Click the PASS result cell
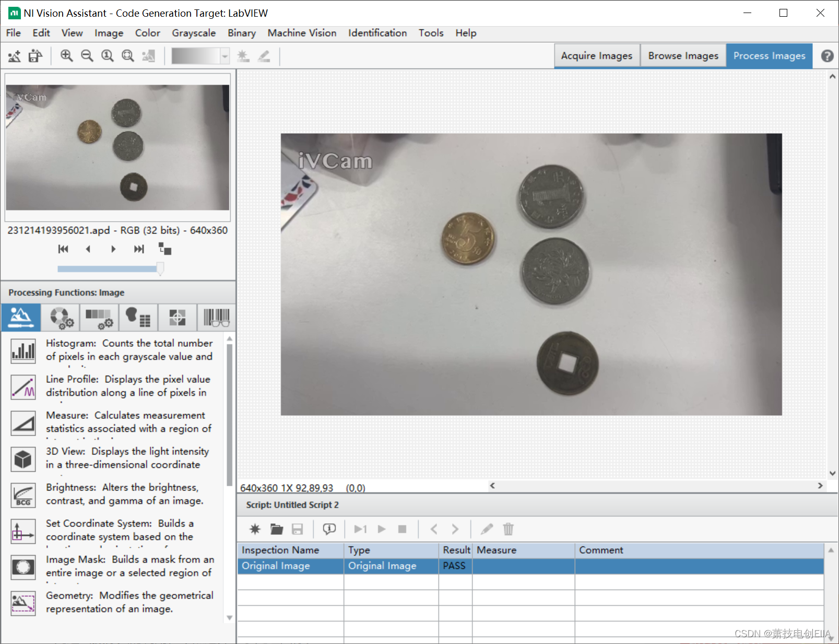839x644 pixels. (455, 566)
